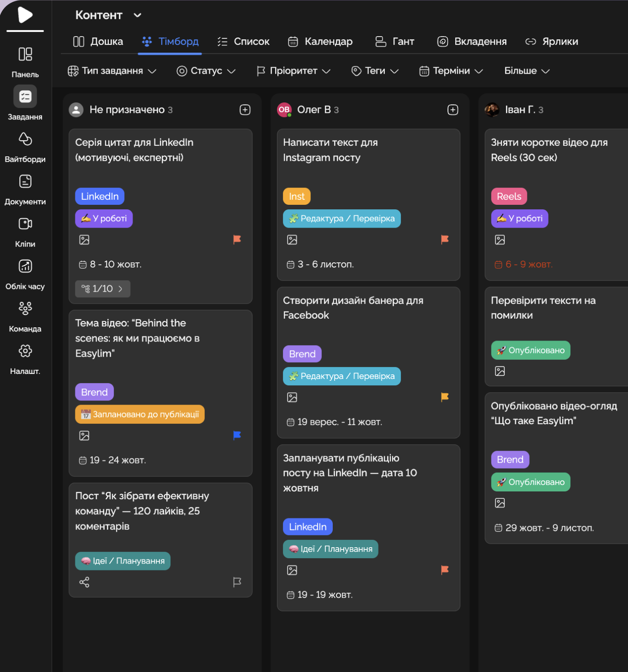Image resolution: width=628 pixels, height=672 pixels.
Task: Click share icon on the team post card
Action: [x=85, y=582]
